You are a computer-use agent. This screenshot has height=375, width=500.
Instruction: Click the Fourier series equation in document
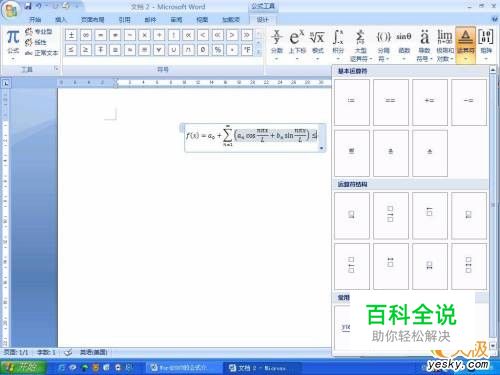(x=251, y=135)
